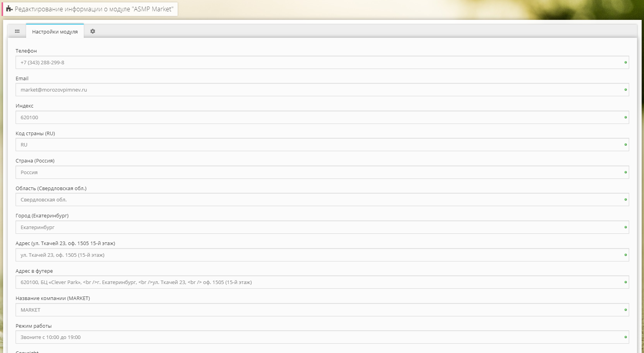The width and height of the screenshot is (644, 353).
Task: Click green status dot in Индекс field
Action: coord(626,117)
